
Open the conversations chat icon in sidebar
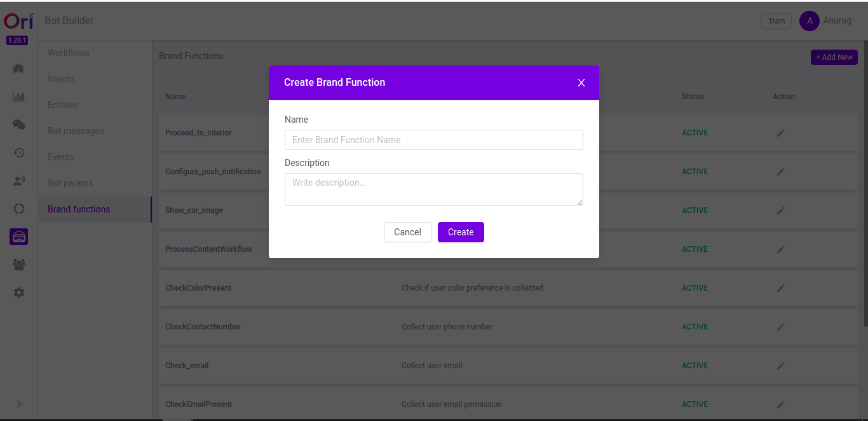18,124
